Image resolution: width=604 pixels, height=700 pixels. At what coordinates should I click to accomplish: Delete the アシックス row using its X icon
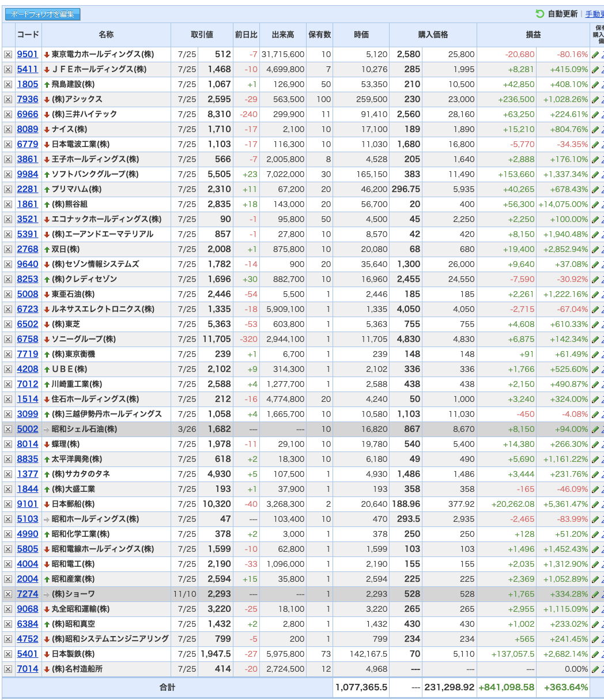click(8, 99)
